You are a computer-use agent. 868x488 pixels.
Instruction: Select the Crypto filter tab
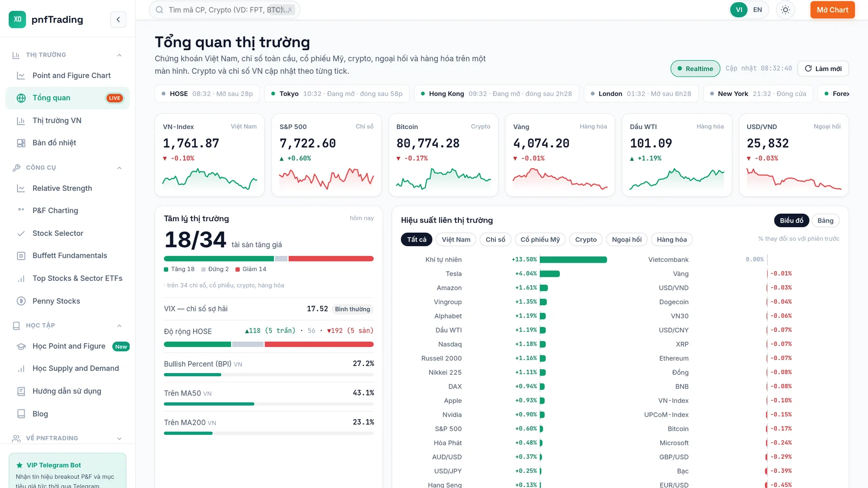[x=585, y=240]
